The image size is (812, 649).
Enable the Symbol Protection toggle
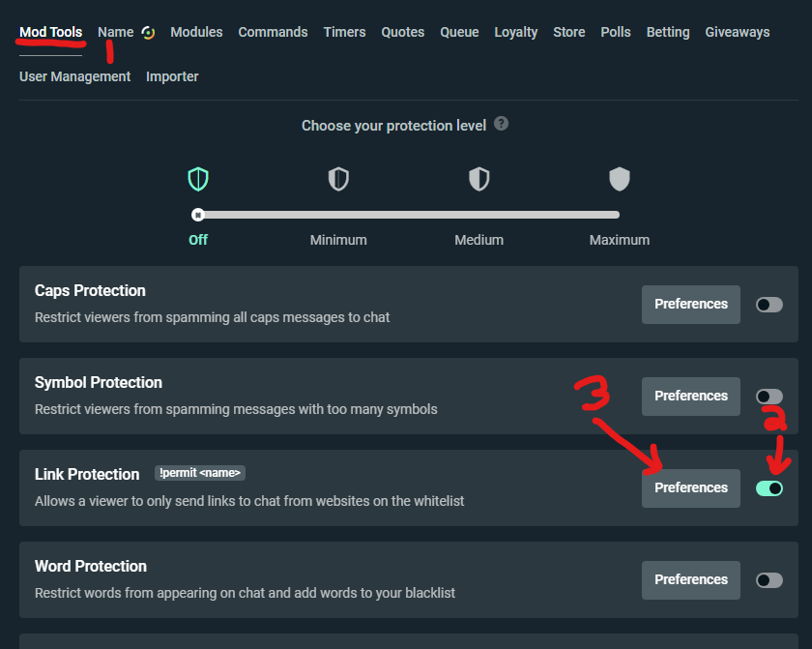[769, 397]
